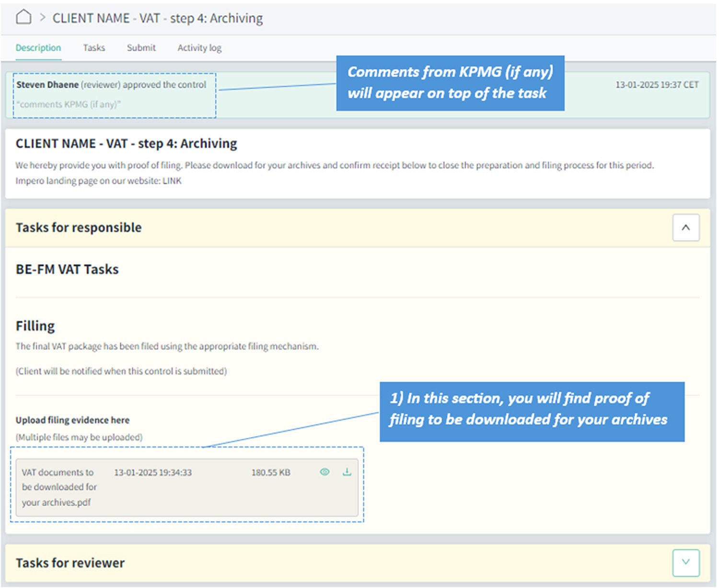The width and height of the screenshot is (719, 588).
Task: Click the 'Tasks for responsible' header title
Action: coord(79,228)
